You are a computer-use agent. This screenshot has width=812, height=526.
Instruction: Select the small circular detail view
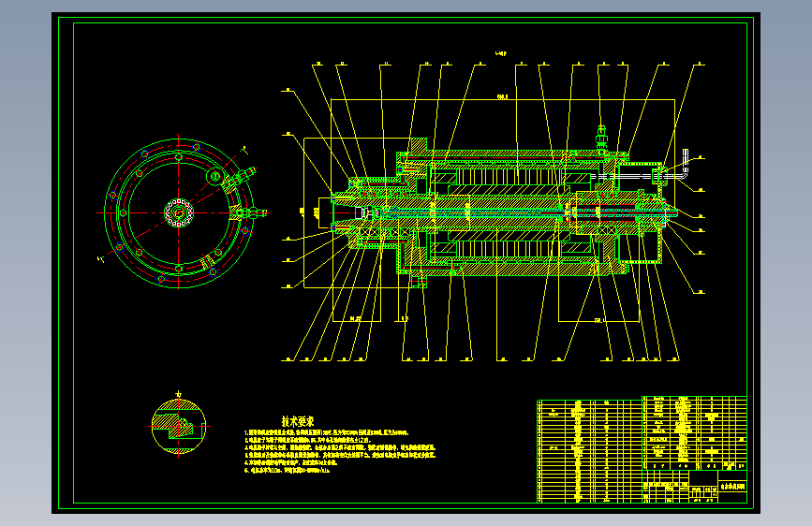tap(179, 426)
